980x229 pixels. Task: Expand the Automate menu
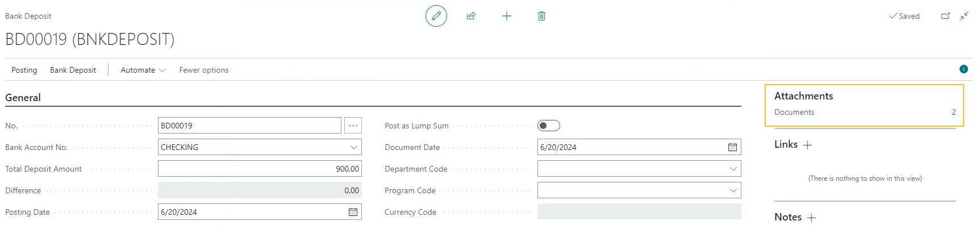tap(143, 70)
